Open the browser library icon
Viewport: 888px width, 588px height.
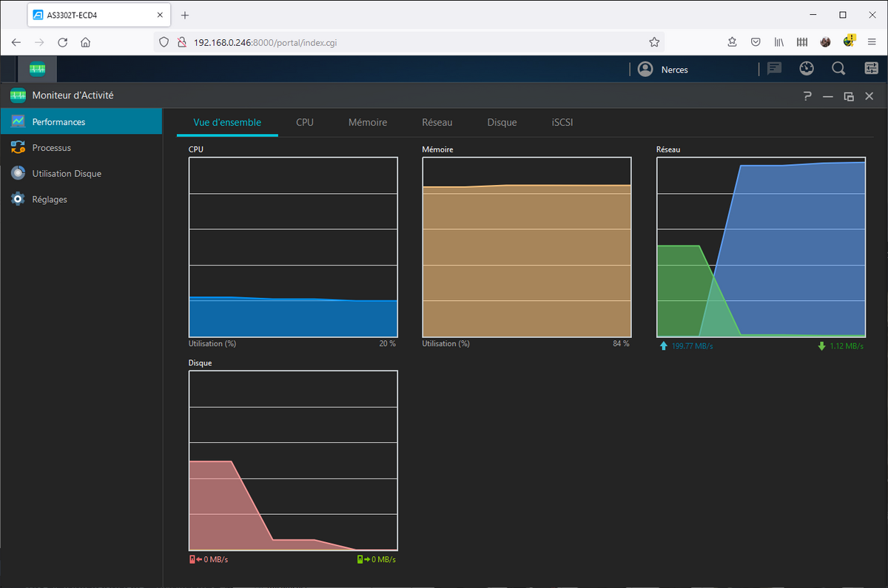click(x=779, y=42)
